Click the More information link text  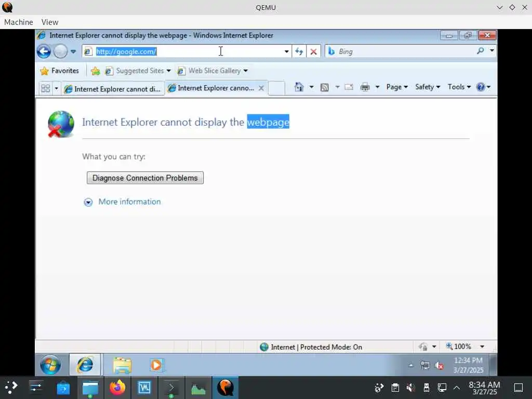[129, 202]
